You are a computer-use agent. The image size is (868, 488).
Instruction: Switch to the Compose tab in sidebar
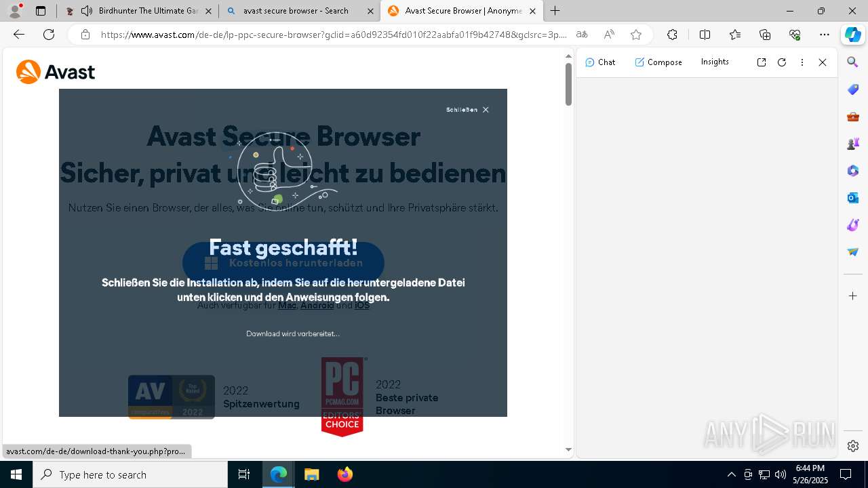click(x=658, y=62)
